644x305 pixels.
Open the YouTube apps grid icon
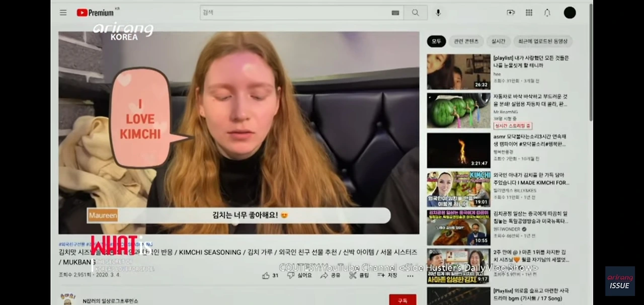pyautogui.click(x=529, y=13)
